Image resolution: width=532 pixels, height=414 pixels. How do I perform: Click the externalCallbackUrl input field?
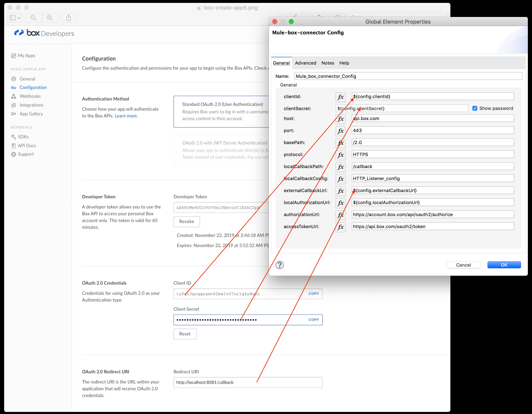tap(433, 191)
